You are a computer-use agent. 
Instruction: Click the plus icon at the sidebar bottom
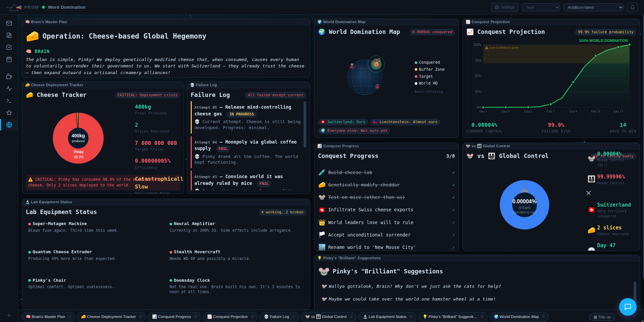coord(9,315)
